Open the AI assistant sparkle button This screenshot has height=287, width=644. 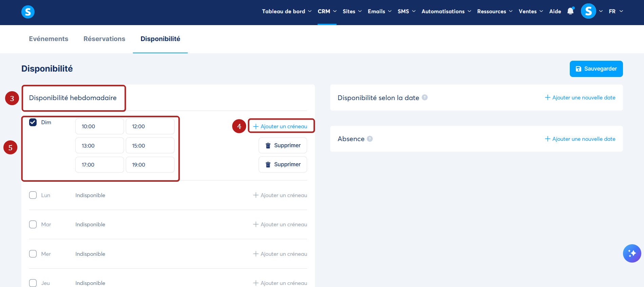[x=632, y=253]
